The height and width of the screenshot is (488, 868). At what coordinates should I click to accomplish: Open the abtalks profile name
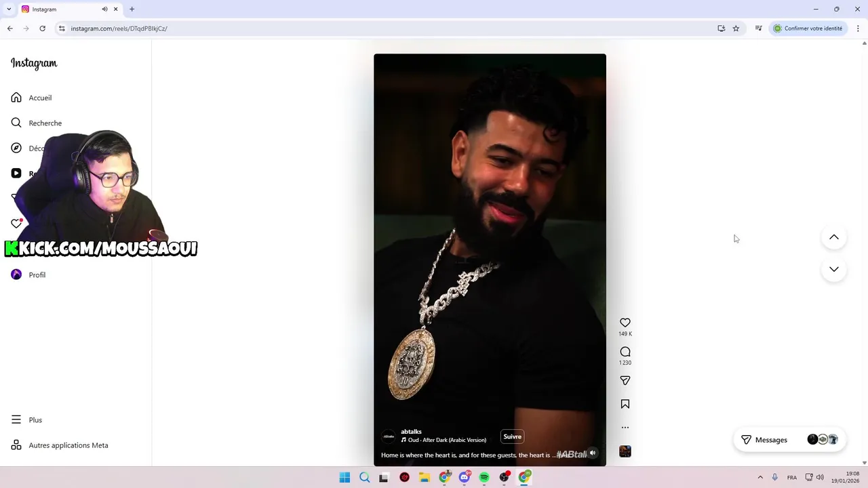(x=411, y=432)
